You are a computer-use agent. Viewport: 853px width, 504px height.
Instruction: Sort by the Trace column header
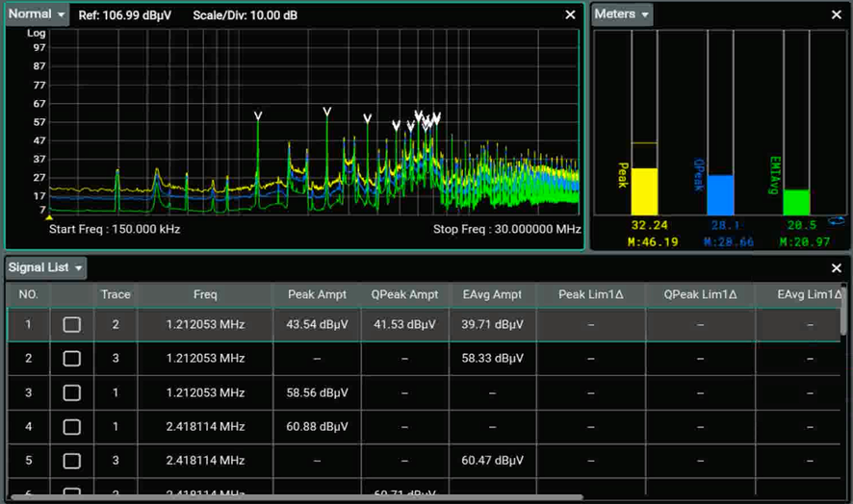116,294
